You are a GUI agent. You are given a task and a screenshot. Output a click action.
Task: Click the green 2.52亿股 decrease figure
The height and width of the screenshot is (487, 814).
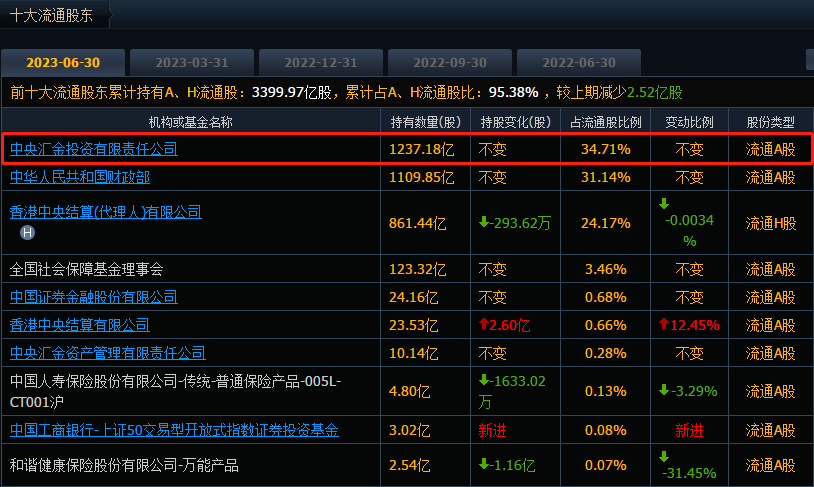pyautogui.click(x=655, y=92)
